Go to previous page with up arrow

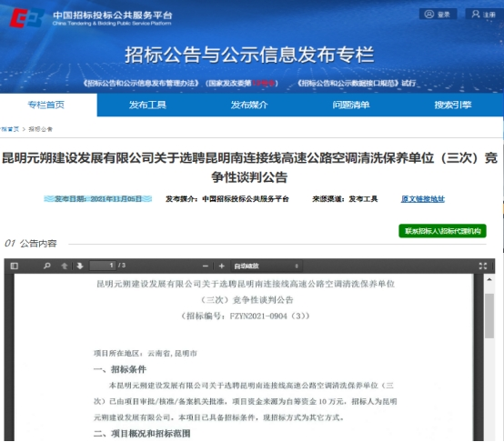(65, 266)
